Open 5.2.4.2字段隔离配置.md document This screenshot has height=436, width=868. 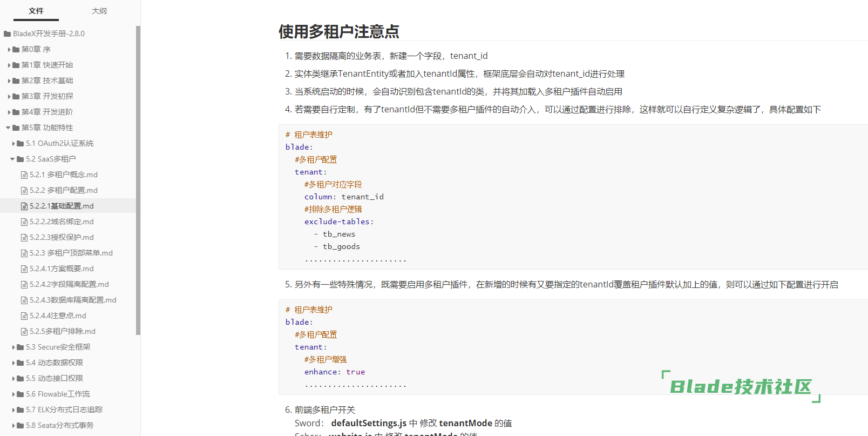(69, 284)
